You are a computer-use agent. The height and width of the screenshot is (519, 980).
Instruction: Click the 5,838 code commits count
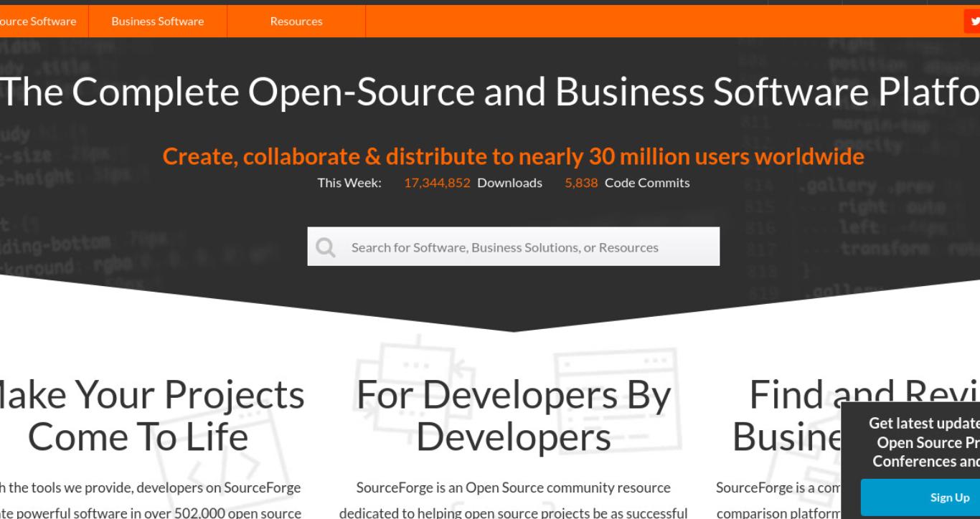(581, 183)
